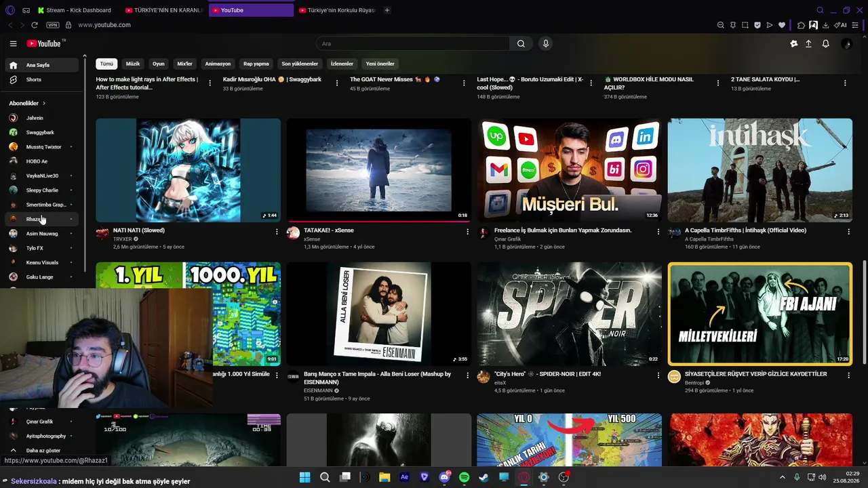Click the search magnifier button
868x488 pixels.
521,43
